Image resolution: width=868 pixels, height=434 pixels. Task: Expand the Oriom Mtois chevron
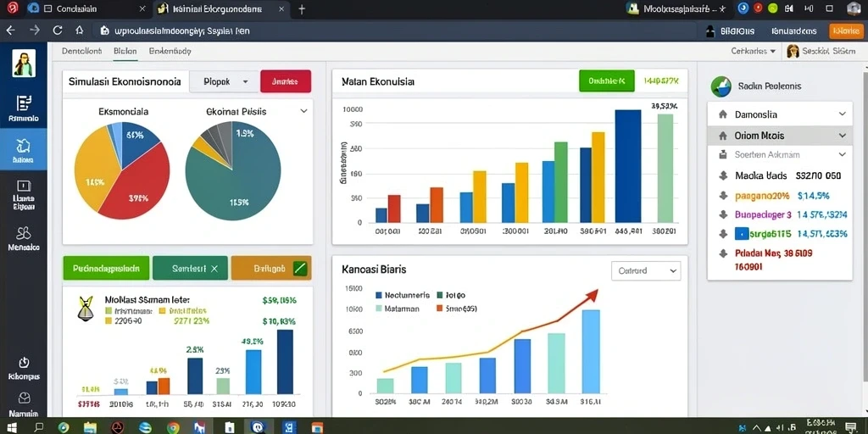coord(842,136)
